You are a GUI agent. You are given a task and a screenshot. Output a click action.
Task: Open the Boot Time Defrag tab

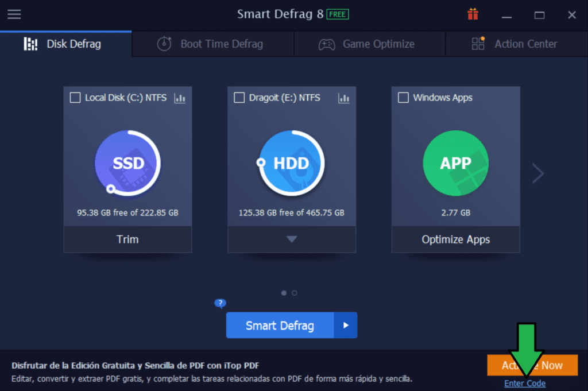click(x=213, y=44)
